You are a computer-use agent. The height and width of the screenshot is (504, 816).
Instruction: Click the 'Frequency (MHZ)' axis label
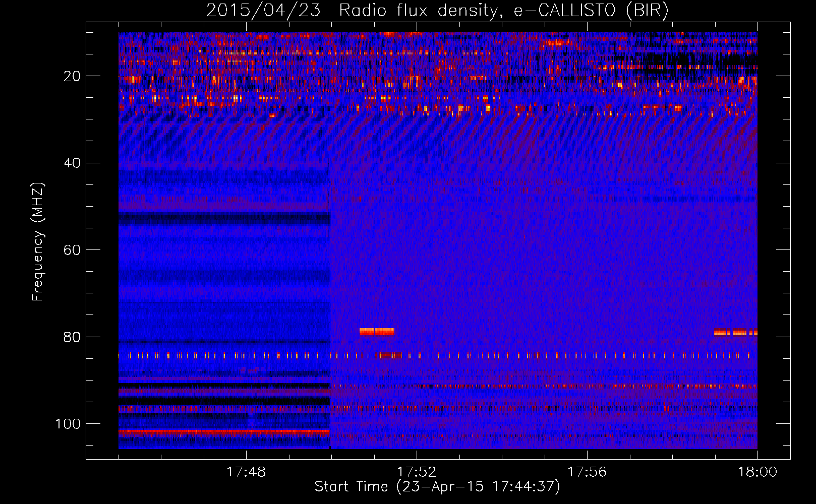pos(38,242)
